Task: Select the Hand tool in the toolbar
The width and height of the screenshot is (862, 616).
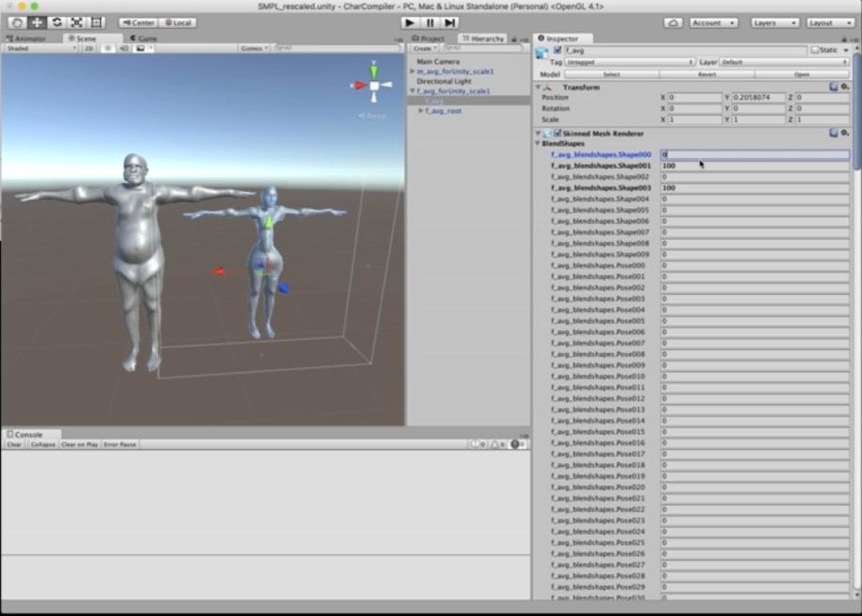Action: [x=17, y=22]
